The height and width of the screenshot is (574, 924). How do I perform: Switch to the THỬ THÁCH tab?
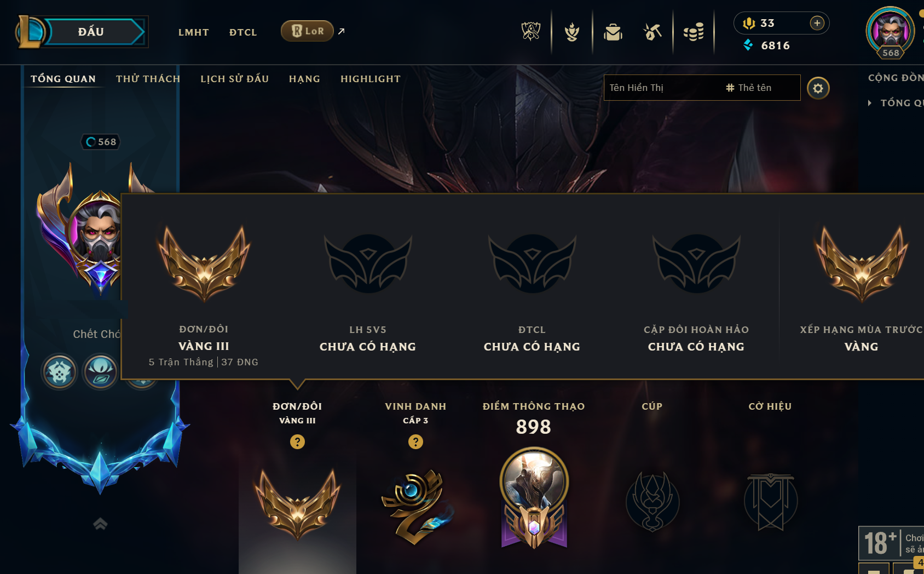click(148, 79)
